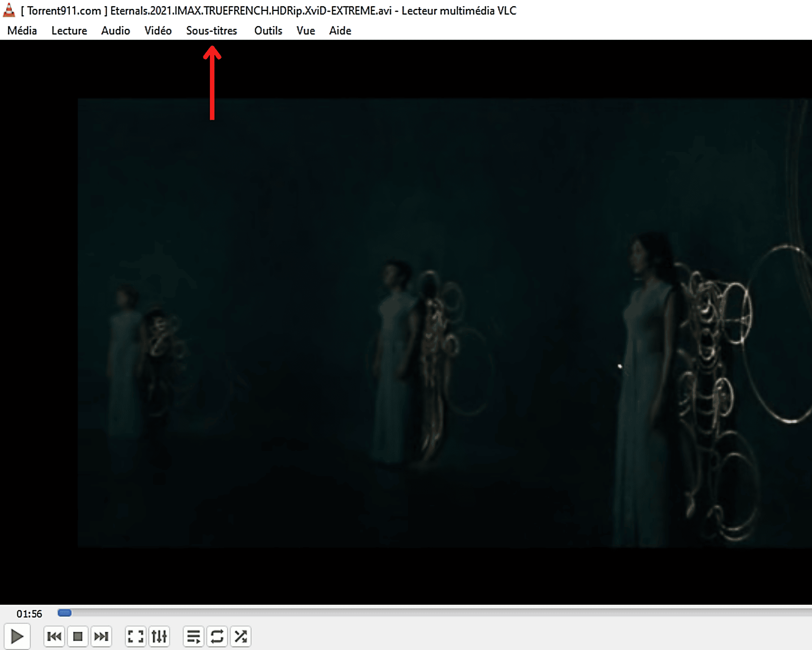Toggle random shuffle playback

[241, 636]
